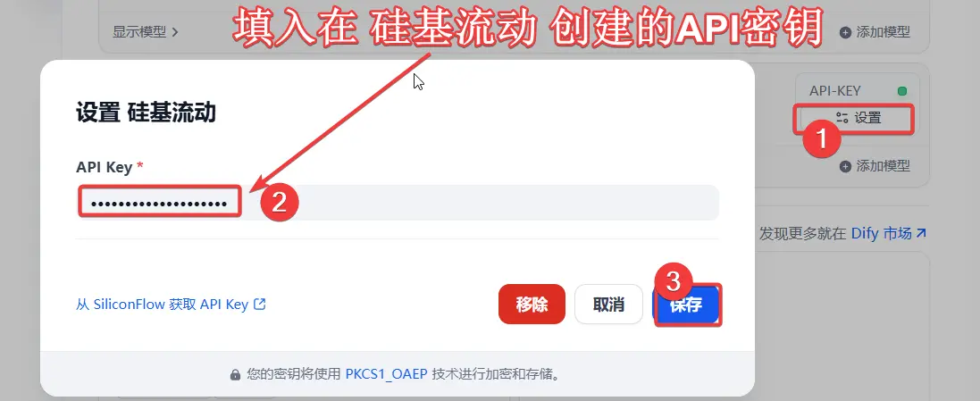Click the API Key field label
This screenshot has width=980, height=401.
(x=105, y=167)
